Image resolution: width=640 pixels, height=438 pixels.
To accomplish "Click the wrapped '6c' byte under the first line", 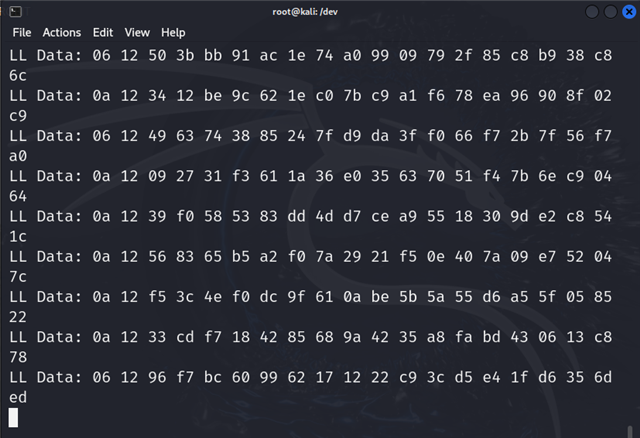I will (x=18, y=76).
